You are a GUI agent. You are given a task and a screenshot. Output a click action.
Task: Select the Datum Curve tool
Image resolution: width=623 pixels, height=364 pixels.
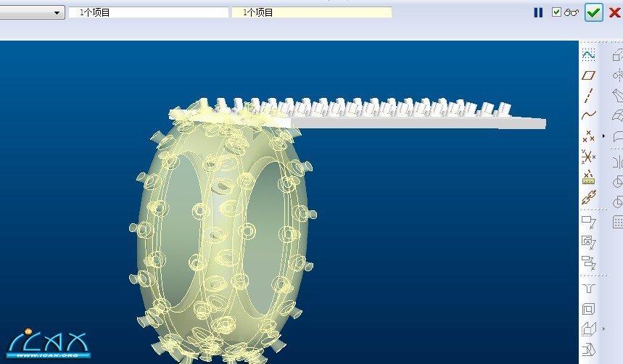[x=588, y=115]
